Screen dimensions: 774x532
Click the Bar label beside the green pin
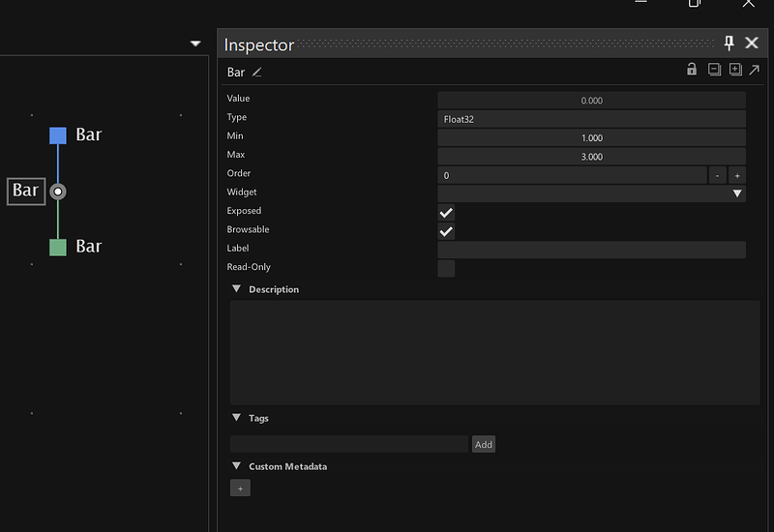[x=89, y=247]
